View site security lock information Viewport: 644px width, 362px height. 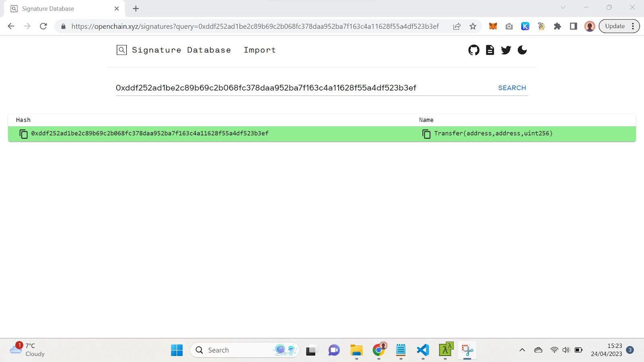pyautogui.click(x=63, y=27)
